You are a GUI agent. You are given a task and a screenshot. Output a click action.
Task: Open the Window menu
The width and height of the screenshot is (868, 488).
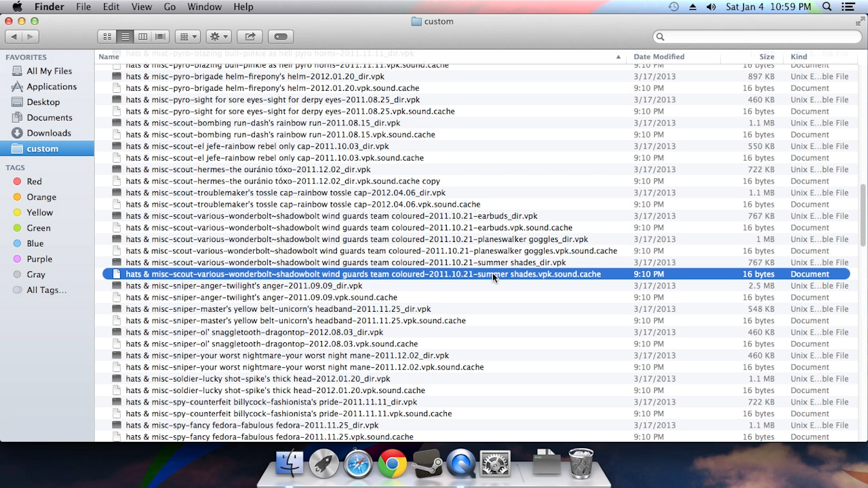pos(204,7)
